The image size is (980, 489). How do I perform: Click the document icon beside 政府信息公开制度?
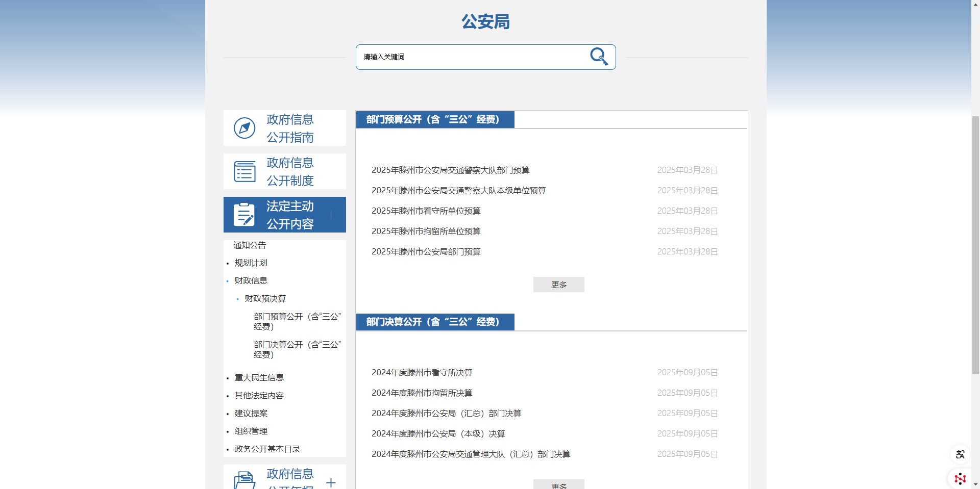coord(244,171)
